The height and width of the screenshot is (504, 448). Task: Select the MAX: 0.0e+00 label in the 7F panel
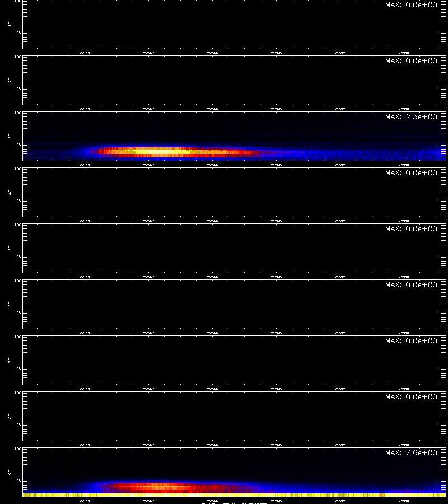click(411, 340)
